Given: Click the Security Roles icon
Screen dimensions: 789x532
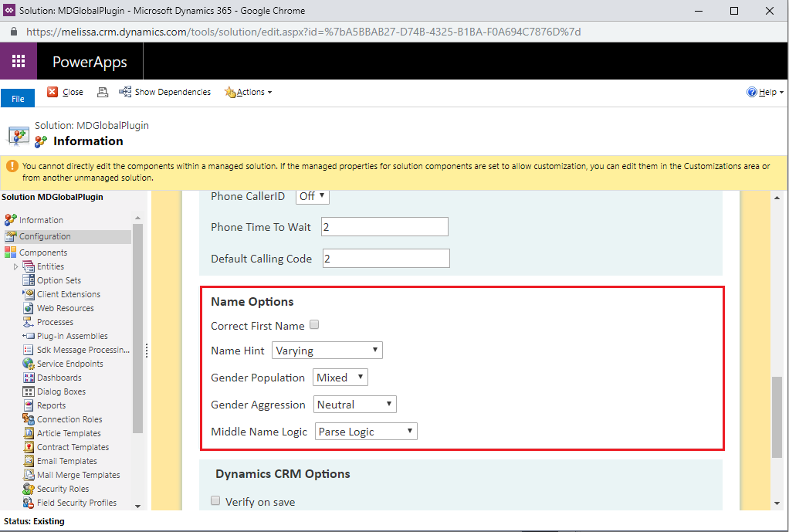Looking at the screenshot, I should click(x=29, y=489).
